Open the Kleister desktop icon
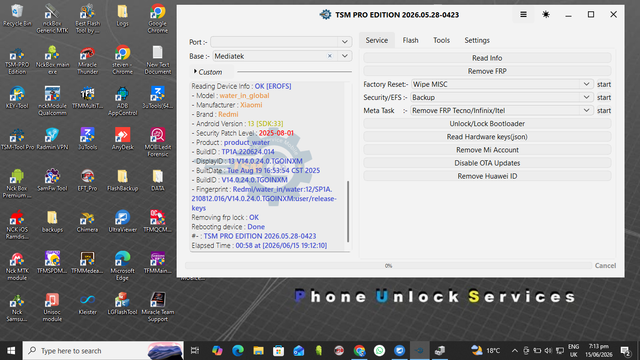 87,304
